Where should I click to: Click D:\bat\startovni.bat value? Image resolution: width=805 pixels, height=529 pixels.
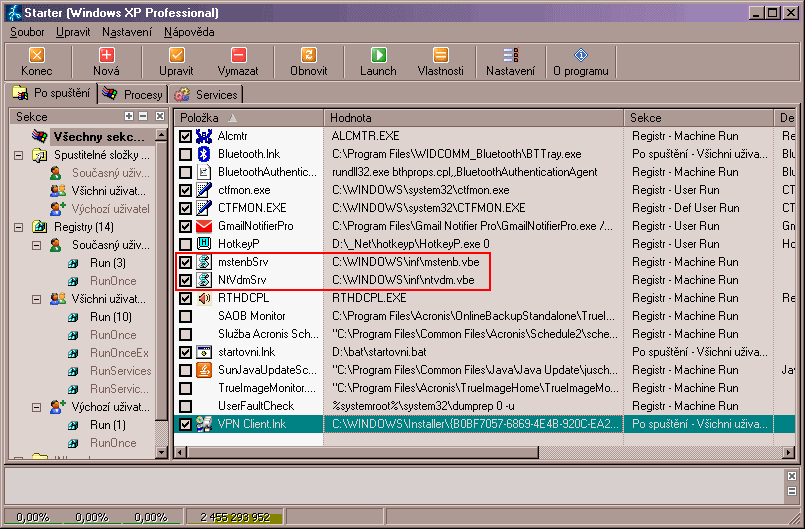click(379, 352)
